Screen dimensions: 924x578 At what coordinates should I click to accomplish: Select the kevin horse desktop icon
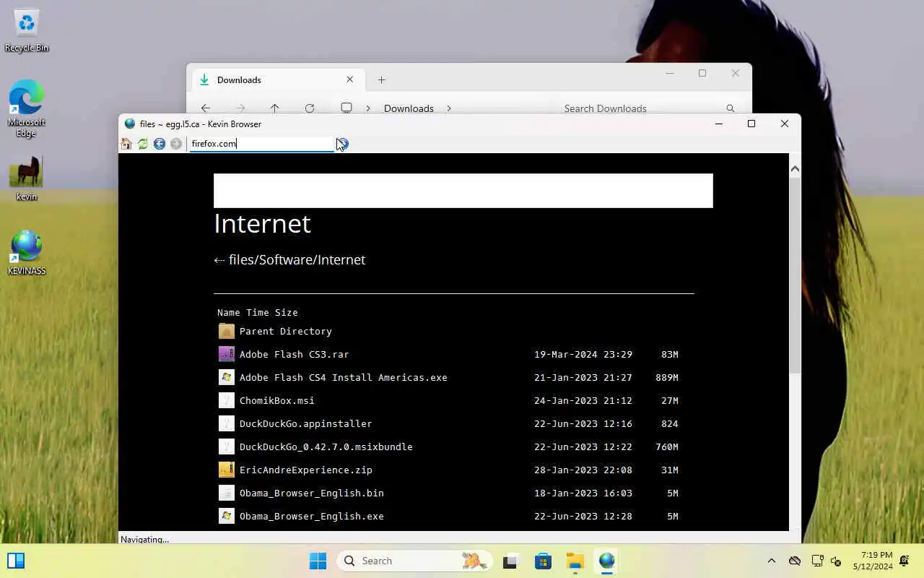[27, 178]
